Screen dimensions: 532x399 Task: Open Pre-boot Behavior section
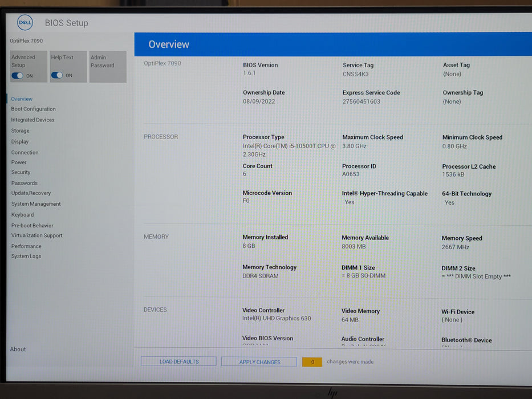pyautogui.click(x=33, y=226)
